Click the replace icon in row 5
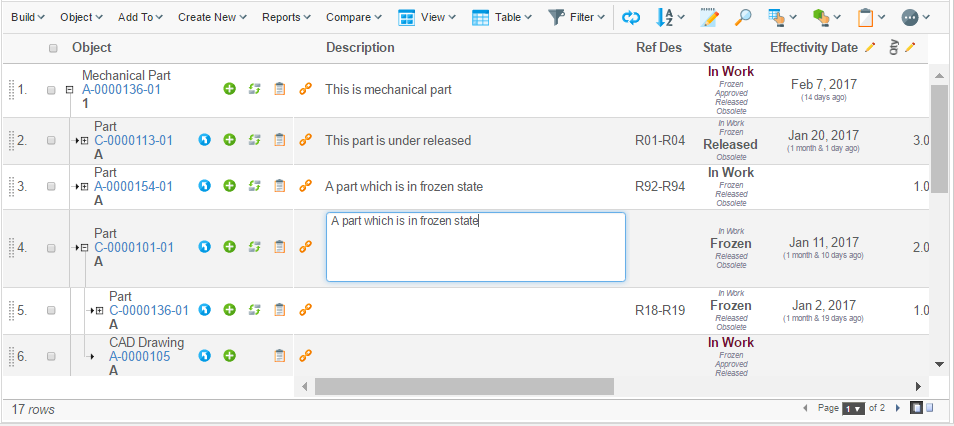Screen dimensions: 954x426 [x=255, y=310]
